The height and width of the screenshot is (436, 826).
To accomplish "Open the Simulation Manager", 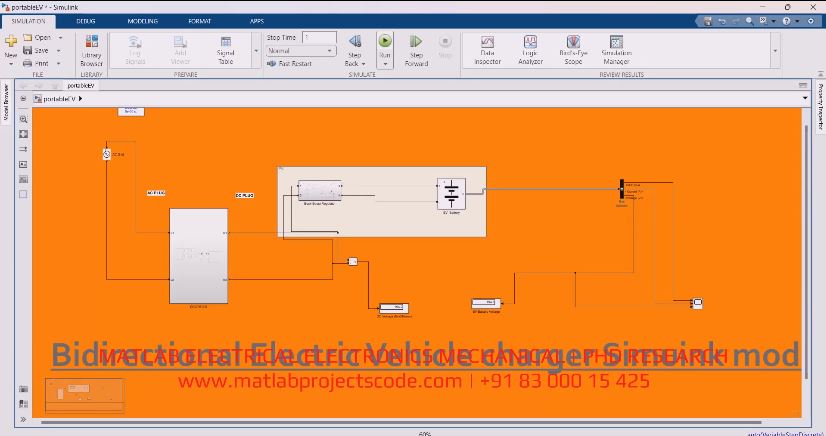I will [x=616, y=51].
